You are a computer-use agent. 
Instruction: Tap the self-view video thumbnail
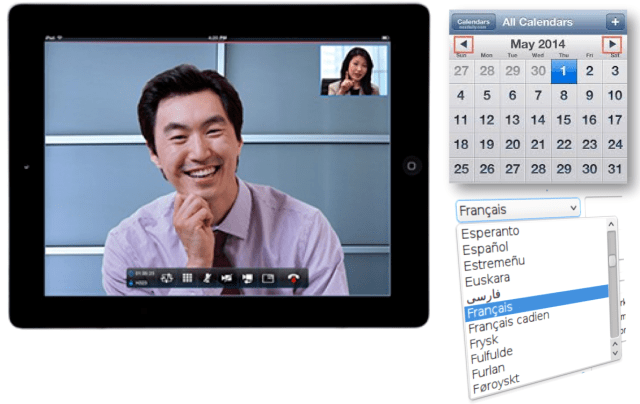pos(350,71)
